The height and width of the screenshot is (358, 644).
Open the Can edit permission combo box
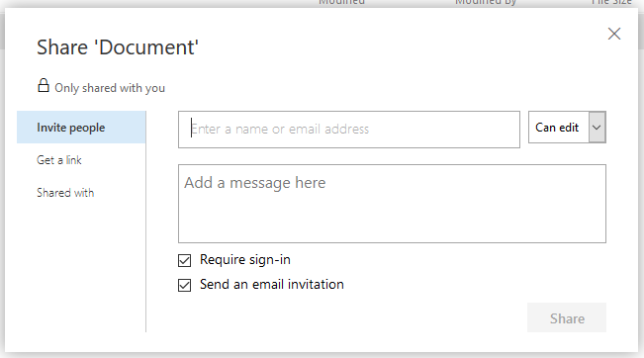567,128
